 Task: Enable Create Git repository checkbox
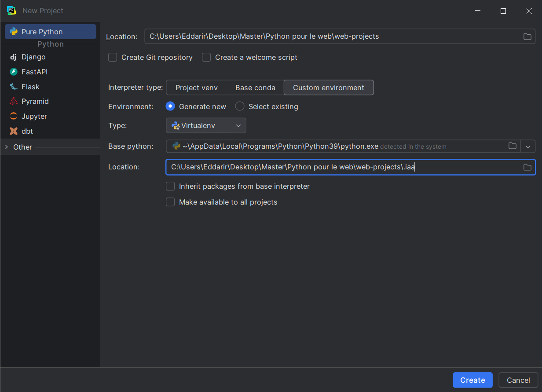click(x=113, y=57)
